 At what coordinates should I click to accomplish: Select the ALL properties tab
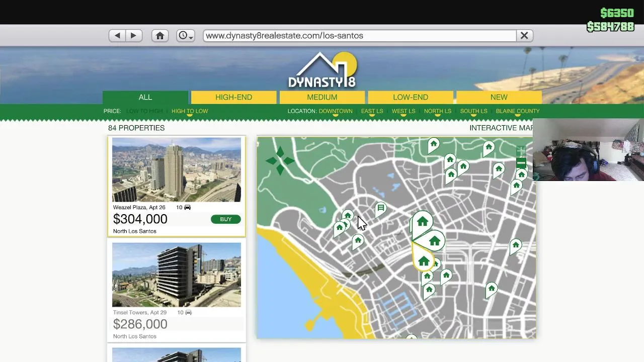coord(145,97)
